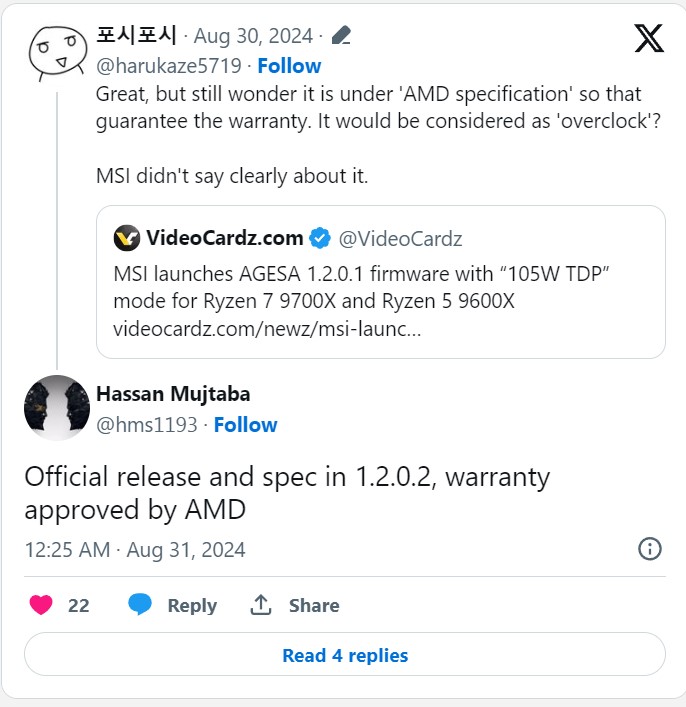The image size is (686, 707).
Task: Open harukaze5719 cartoon face avatar
Action: [57, 53]
